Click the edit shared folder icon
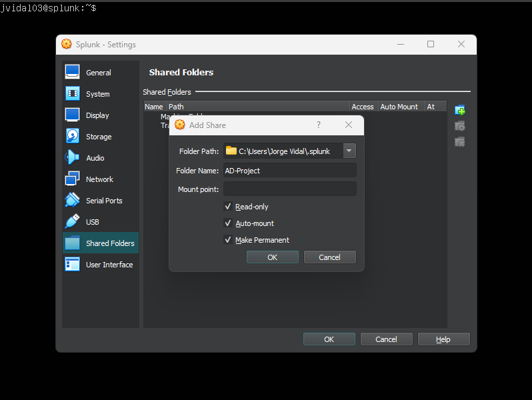This screenshot has height=400, width=532. click(460, 126)
